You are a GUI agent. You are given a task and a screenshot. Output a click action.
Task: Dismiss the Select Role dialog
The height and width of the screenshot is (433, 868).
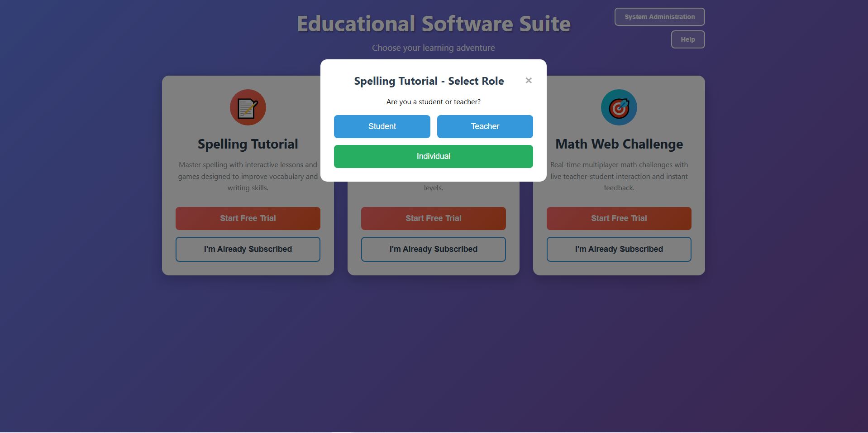point(529,80)
